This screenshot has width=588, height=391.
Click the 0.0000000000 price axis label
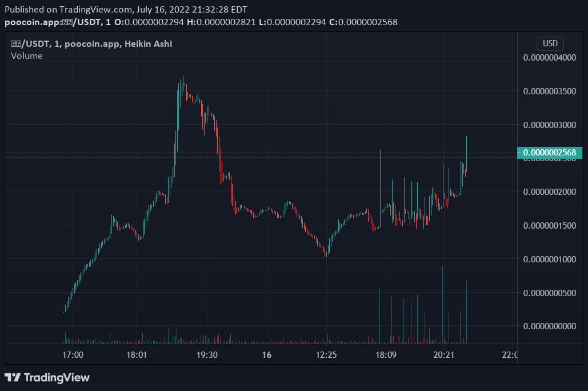pyautogui.click(x=549, y=326)
